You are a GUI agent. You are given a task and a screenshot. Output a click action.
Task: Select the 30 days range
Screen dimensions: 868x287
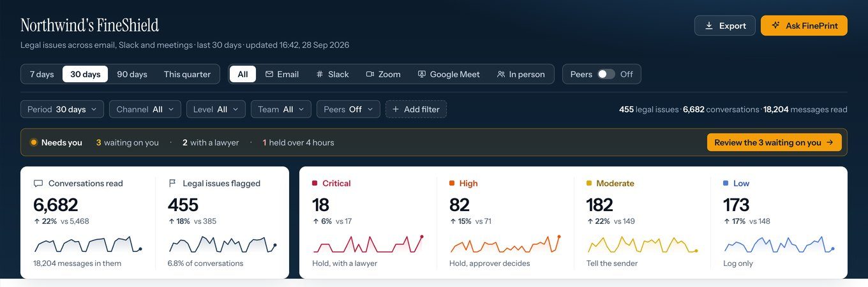[x=86, y=74]
